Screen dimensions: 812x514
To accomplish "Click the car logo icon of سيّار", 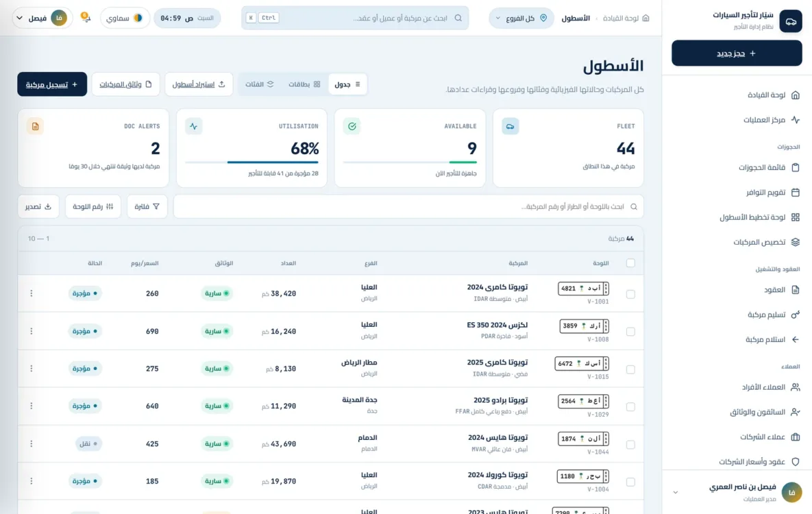I will (791, 21).
